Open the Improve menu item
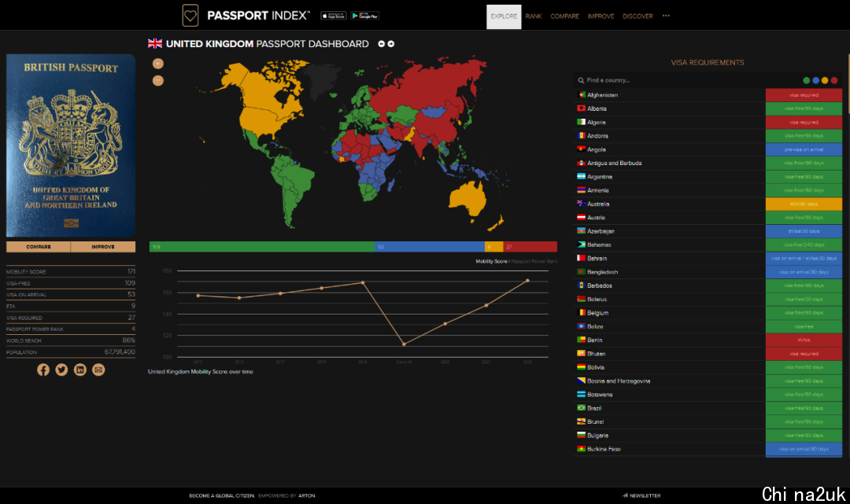The width and height of the screenshot is (850, 504). (601, 17)
